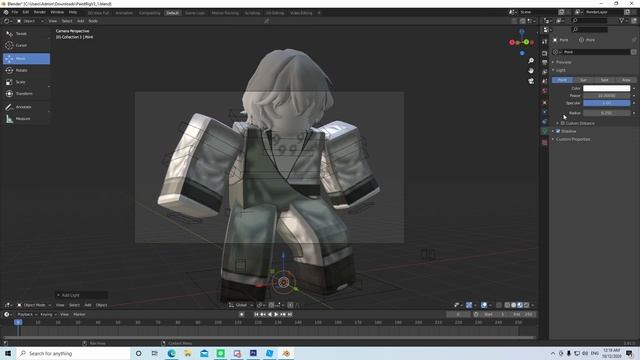Toggle the Shadow checkbox
Screen dimensions: 640x360
tap(558, 131)
